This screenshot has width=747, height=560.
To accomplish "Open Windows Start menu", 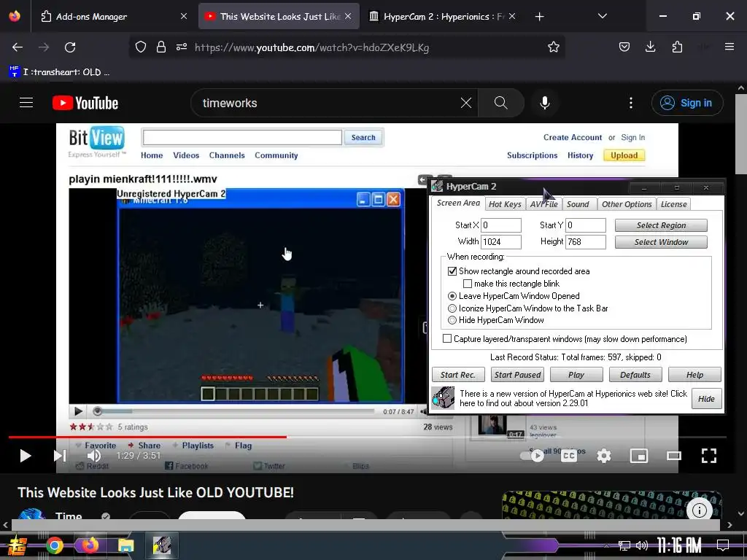I will click(17, 545).
